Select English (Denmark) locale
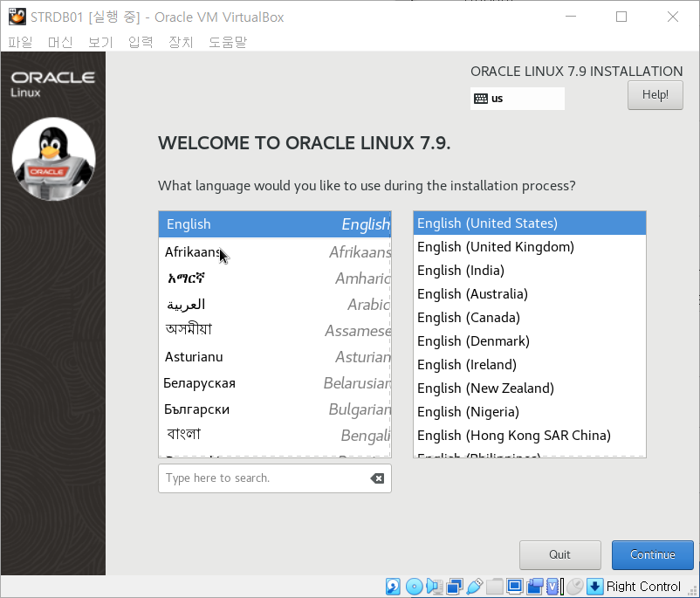This screenshot has height=598, width=700. pyautogui.click(x=530, y=341)
